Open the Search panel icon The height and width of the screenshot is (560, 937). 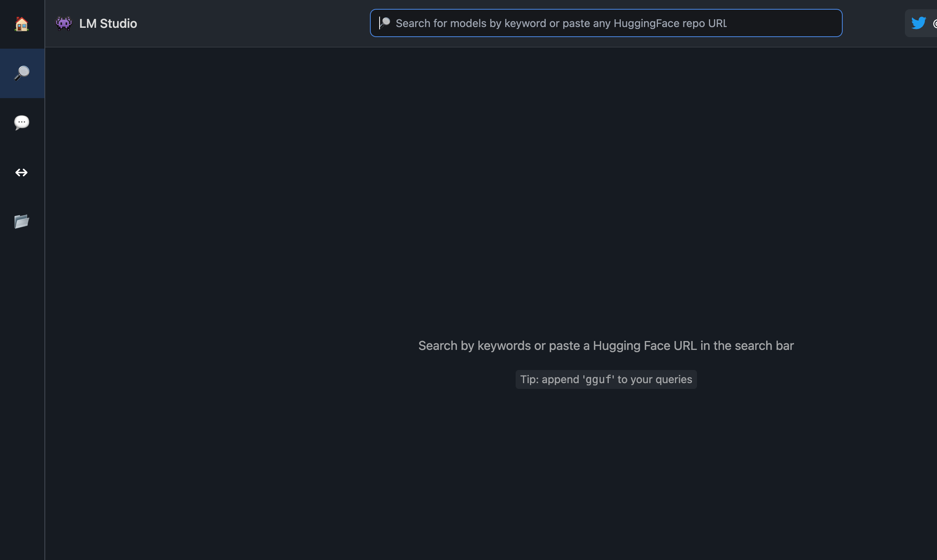pos(22,73)
